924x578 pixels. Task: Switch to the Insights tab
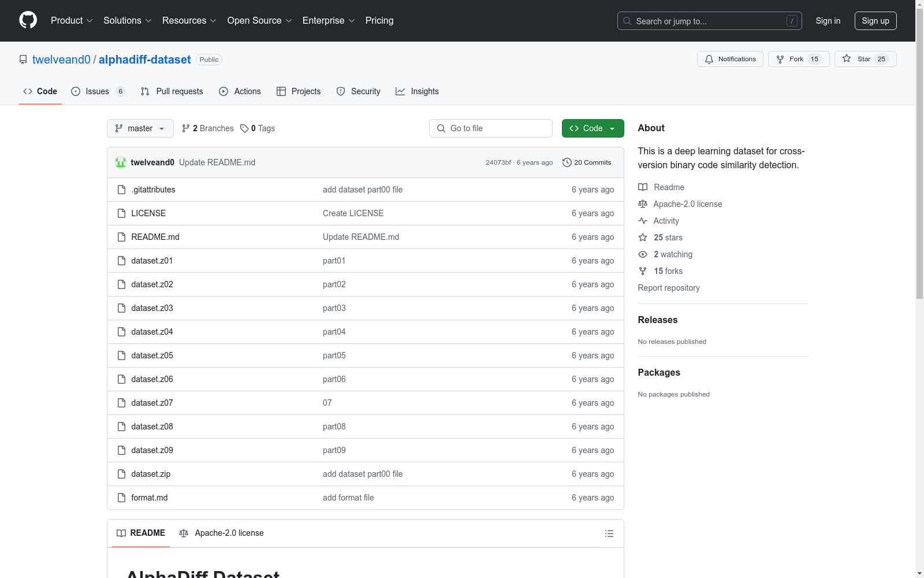click(x=417, y=91)
